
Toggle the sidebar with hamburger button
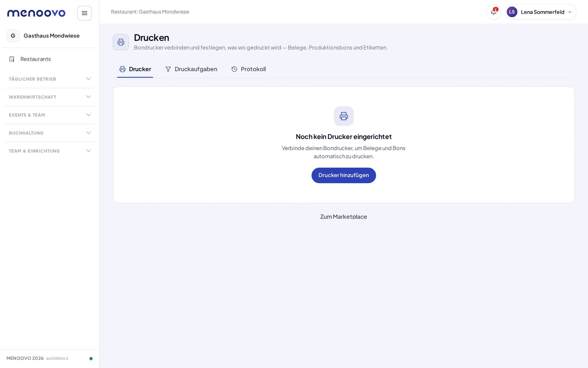click(x=84, y=13)
